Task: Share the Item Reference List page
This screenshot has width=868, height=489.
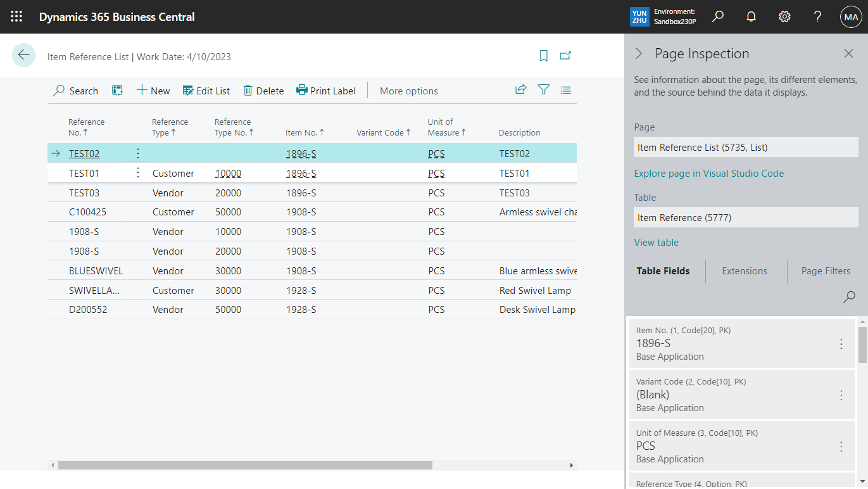Action: (x=520, y=90)
